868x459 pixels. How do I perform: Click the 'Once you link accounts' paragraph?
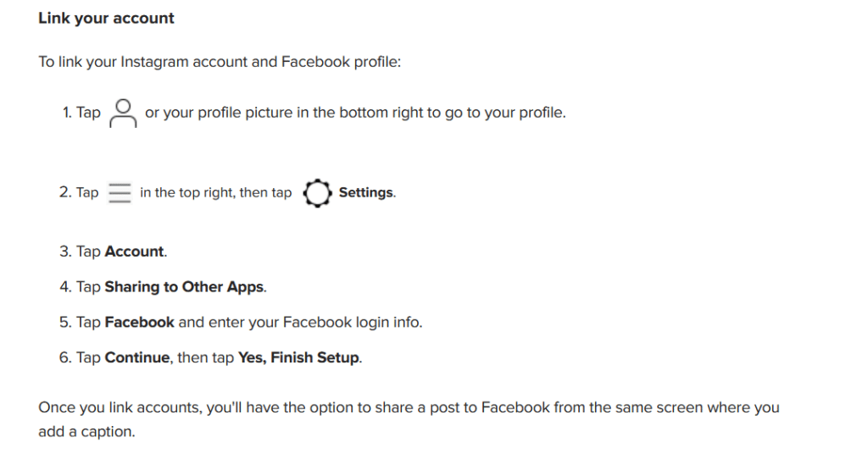click(x=408, y=407)
